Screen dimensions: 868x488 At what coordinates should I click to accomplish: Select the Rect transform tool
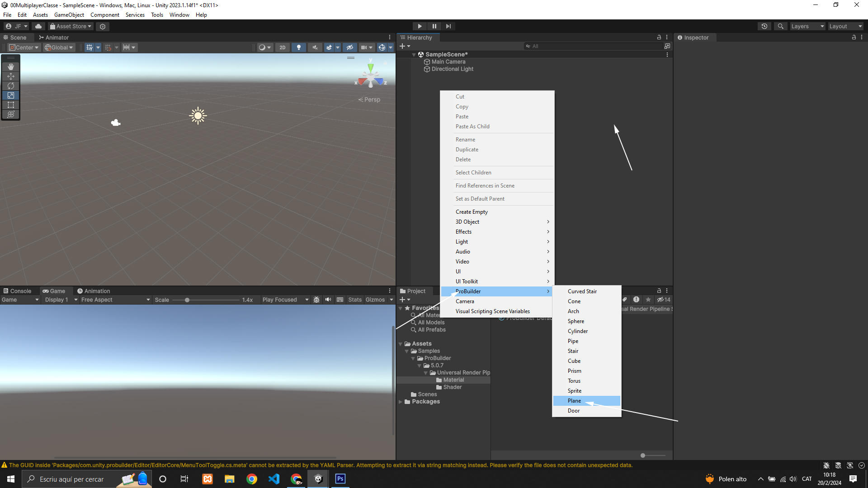click(x=11, y=105)
